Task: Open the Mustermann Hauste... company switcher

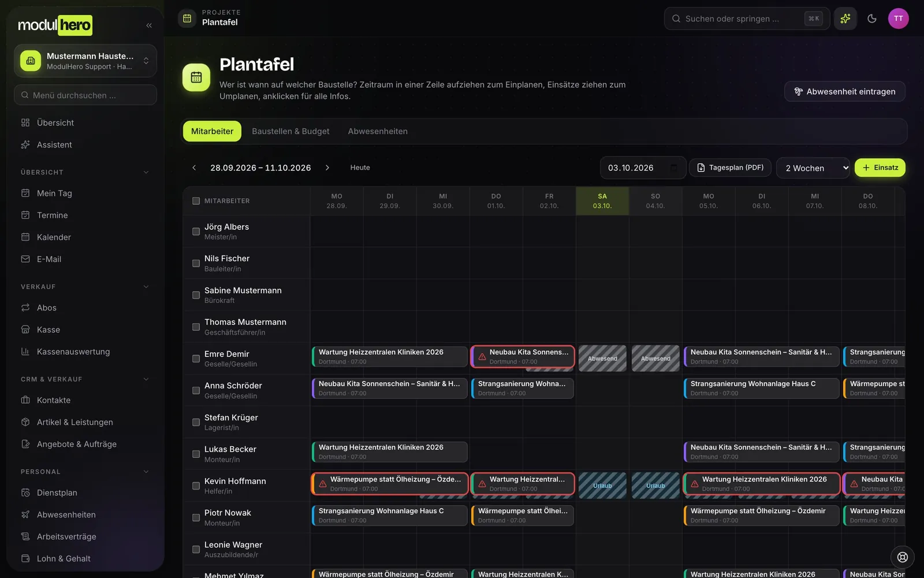Action: pos(85,61)
